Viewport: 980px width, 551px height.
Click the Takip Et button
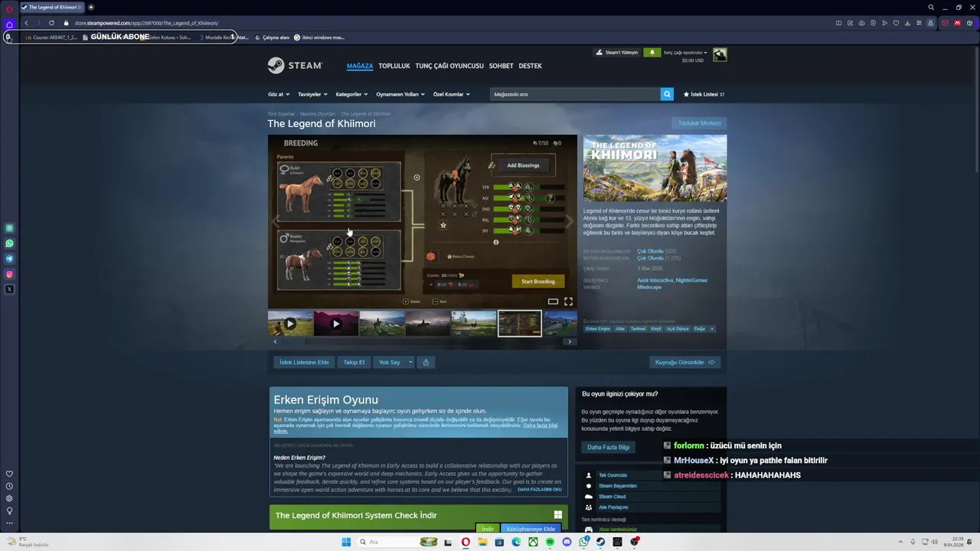[x=354, y=362]
